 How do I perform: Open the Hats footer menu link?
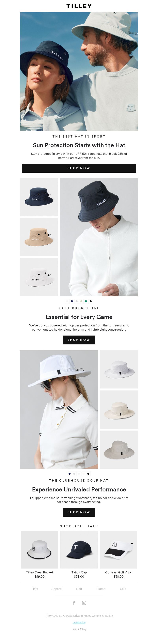(35, 589)
